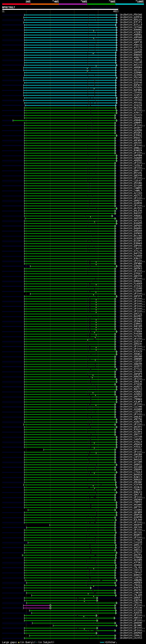Open hit label UniRef100_P05388
Image resolution: width=146 pixels, height=644 pixels.
[131, 334]
